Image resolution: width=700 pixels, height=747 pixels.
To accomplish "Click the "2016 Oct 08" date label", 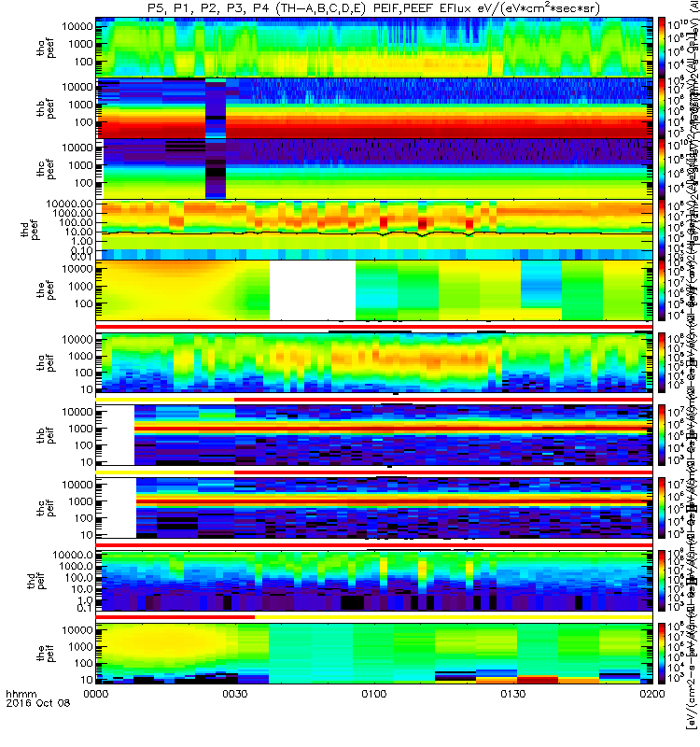I will point(37,703).
